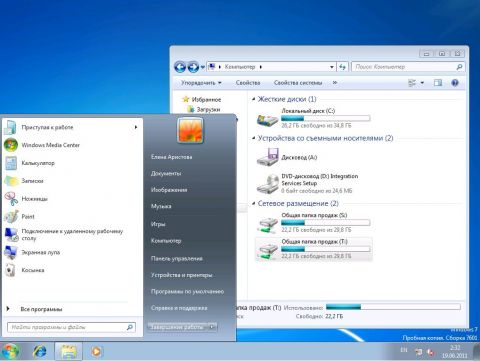480x361 pixels.
Task: Expand Приступая к работе submenu arrow
Action: tap(136, 127)
